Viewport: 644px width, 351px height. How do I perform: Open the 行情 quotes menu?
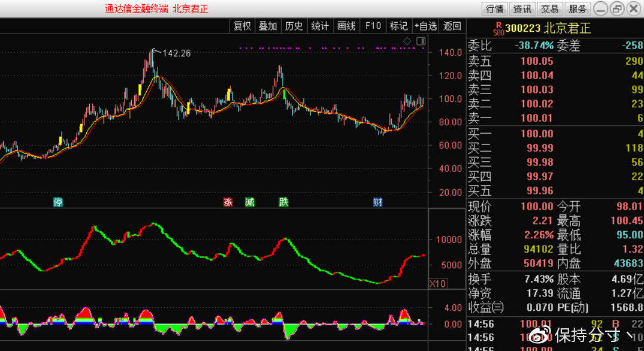coord(495,9)
